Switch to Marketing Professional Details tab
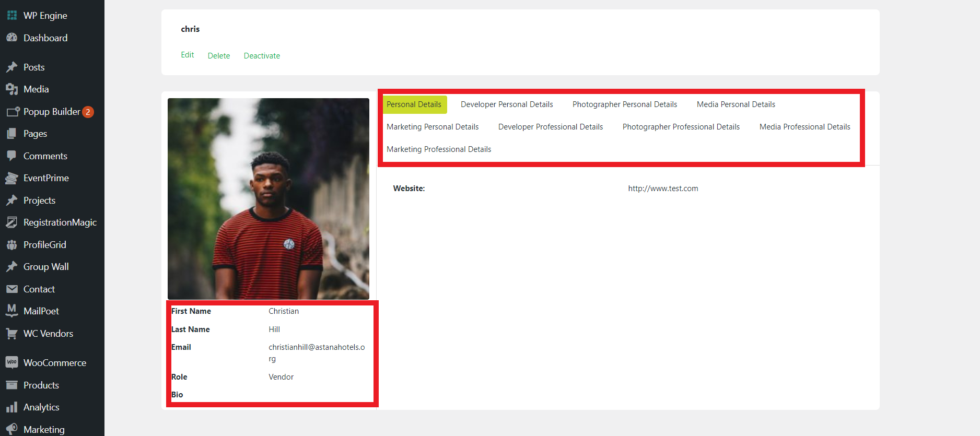Viewport: 980px width, 436px height. click(439, 149)
